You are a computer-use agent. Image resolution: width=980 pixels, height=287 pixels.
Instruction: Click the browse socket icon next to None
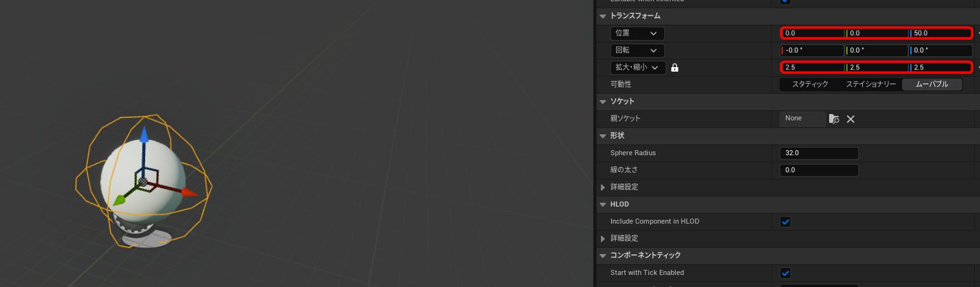pyautogui.click(x=834, y=118)
